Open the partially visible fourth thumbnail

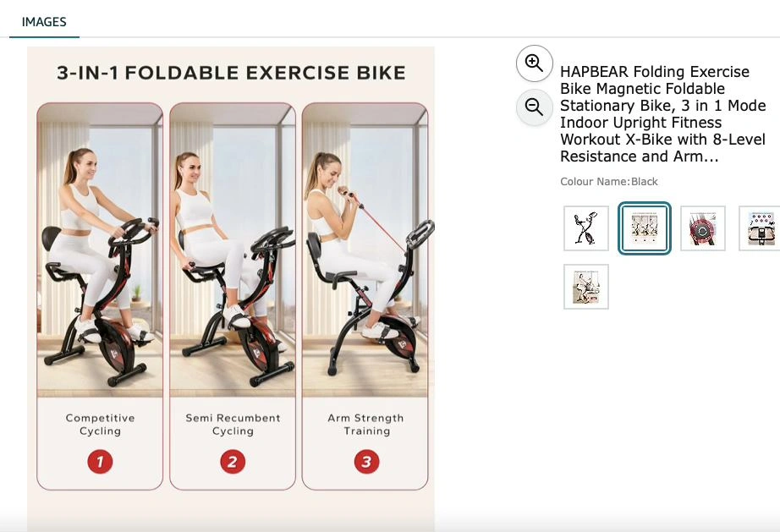[760, 228]
